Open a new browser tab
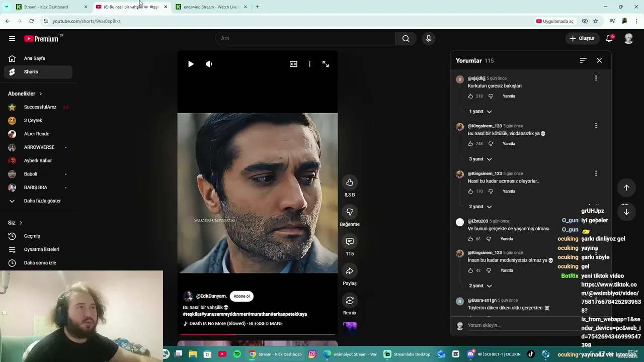 point(257,7)
